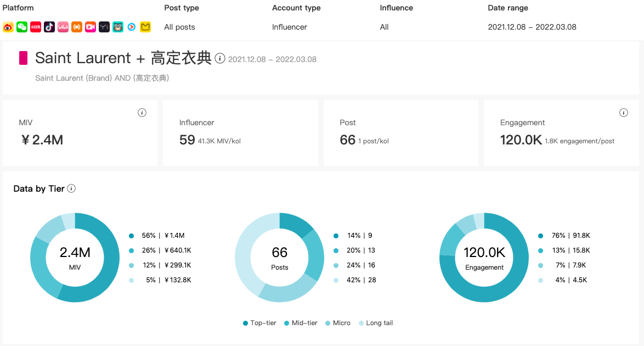
Task: Click the 66 Posts donut center
Action: coord(280,258)
